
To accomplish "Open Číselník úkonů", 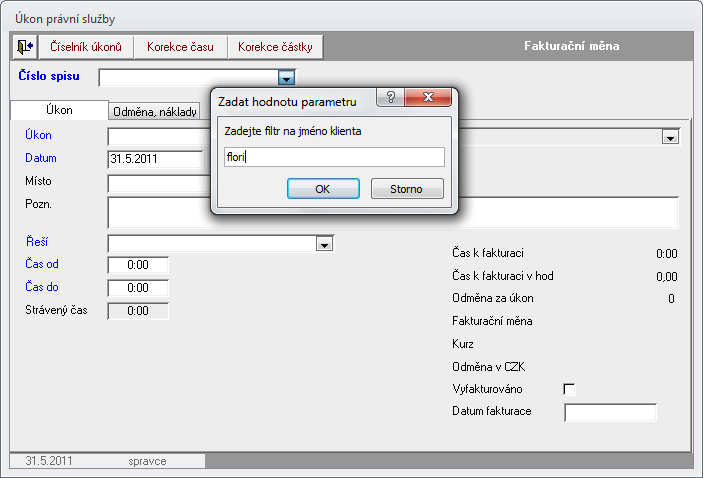I will point(86,47).
